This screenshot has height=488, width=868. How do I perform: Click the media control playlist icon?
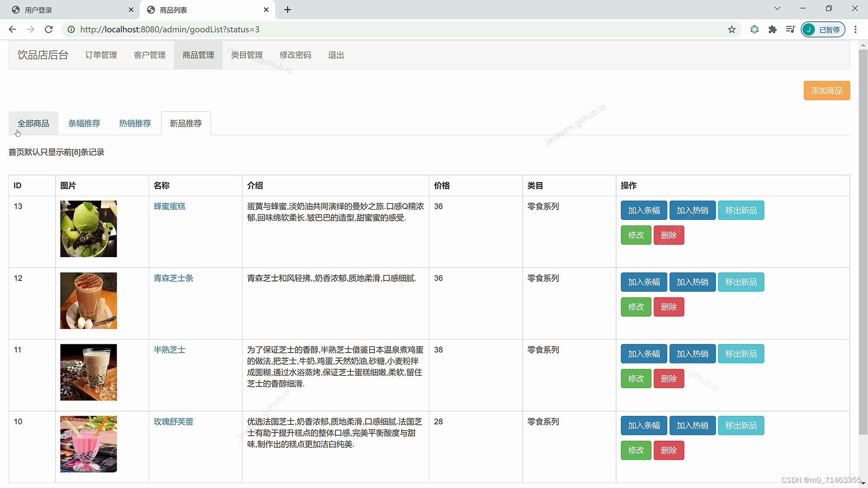(790, 29)
